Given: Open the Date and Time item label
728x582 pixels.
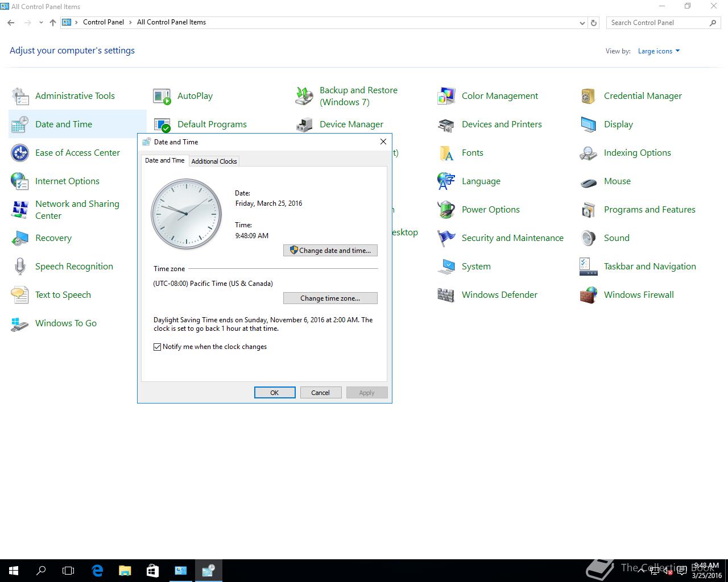Looking at the screenshot, I should tap(64, 124).
